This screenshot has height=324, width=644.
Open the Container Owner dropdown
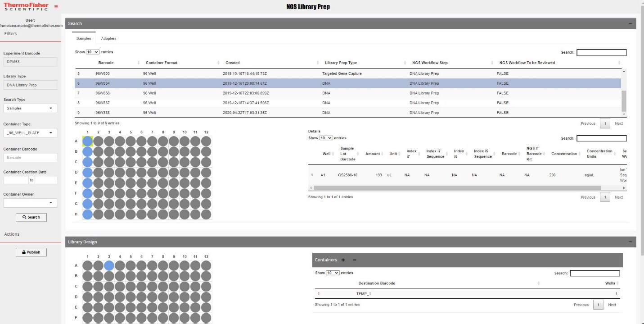tap(30, 203)
